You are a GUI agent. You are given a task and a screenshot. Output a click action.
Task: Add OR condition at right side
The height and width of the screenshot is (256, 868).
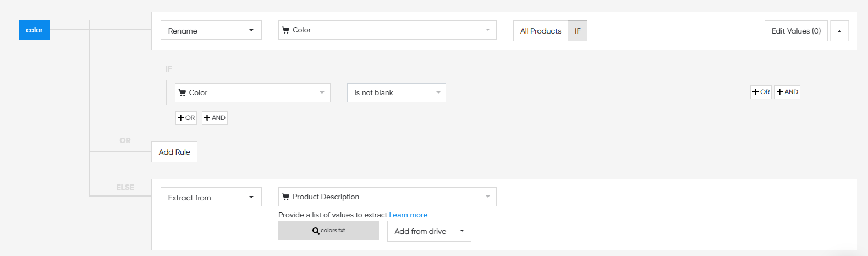pos(761,92)
